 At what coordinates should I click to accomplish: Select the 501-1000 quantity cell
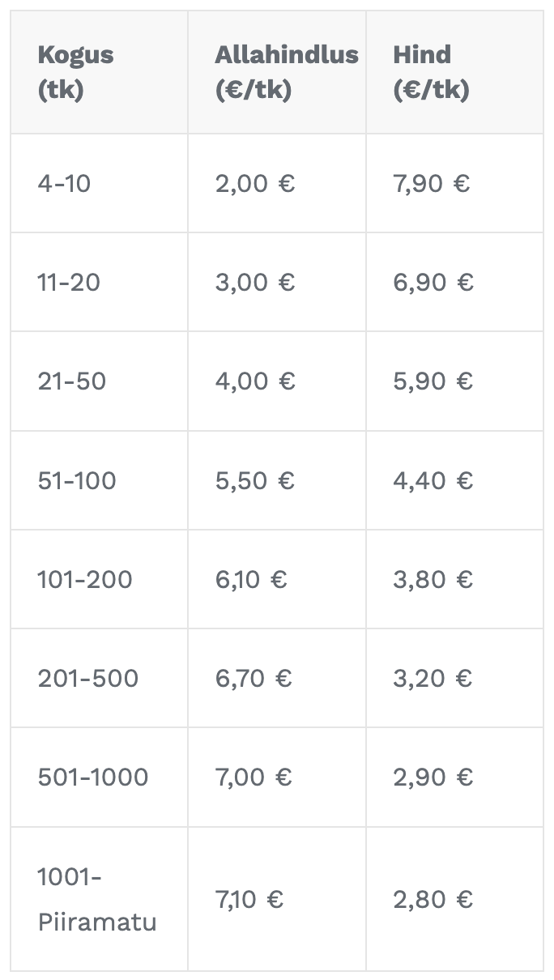click(93, 777)
